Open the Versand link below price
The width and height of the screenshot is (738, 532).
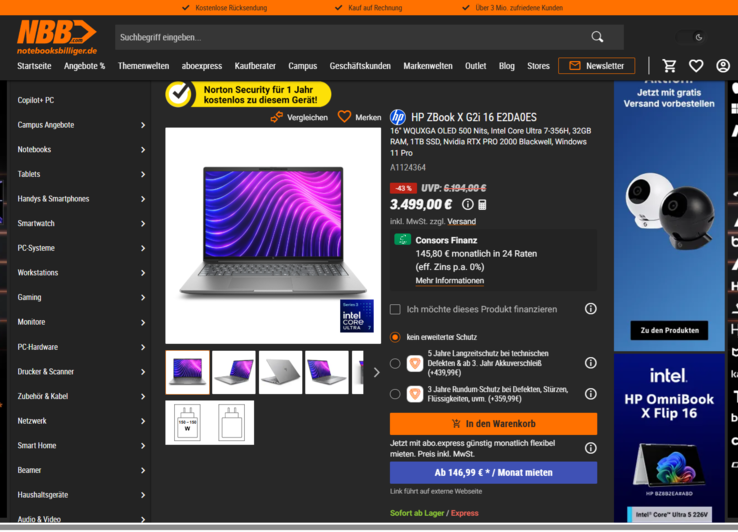coord(461,221)
